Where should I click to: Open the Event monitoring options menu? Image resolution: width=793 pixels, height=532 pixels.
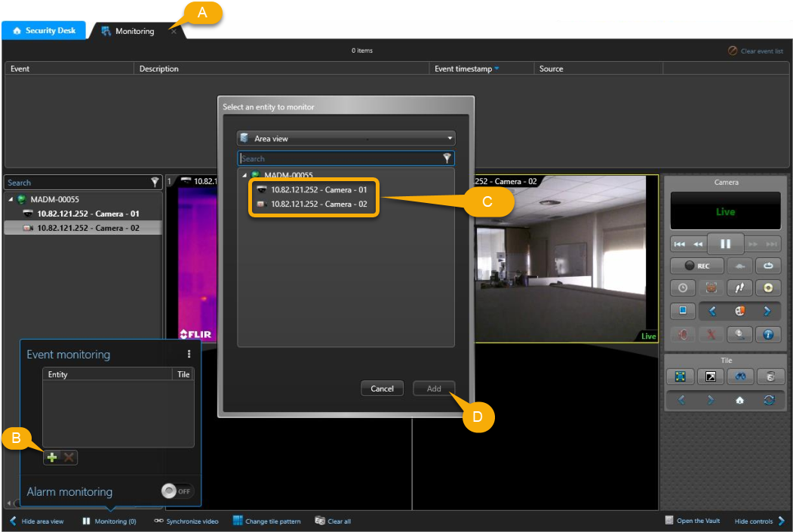pos(189,353)
